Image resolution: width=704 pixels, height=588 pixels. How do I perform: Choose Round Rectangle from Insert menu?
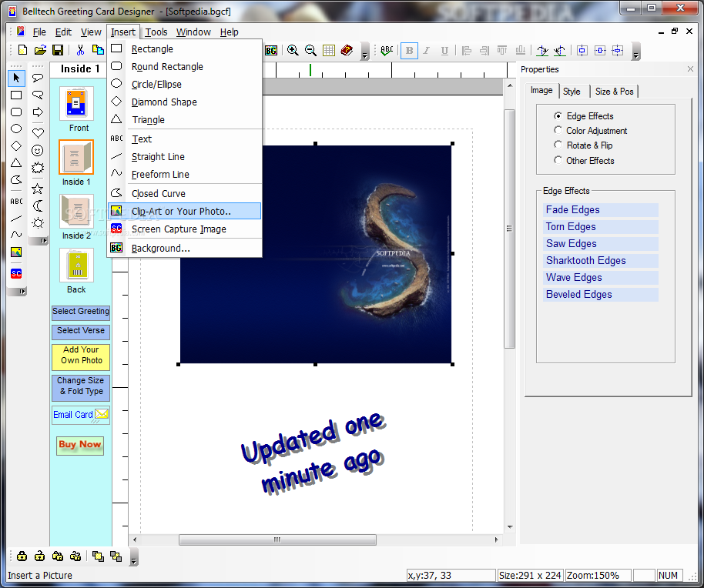[x=184, y=66]
